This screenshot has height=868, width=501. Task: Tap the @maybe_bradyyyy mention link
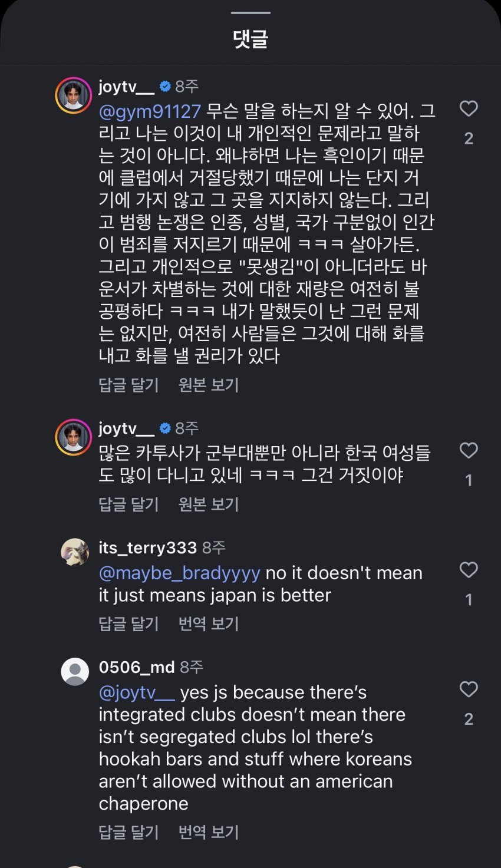179,573
